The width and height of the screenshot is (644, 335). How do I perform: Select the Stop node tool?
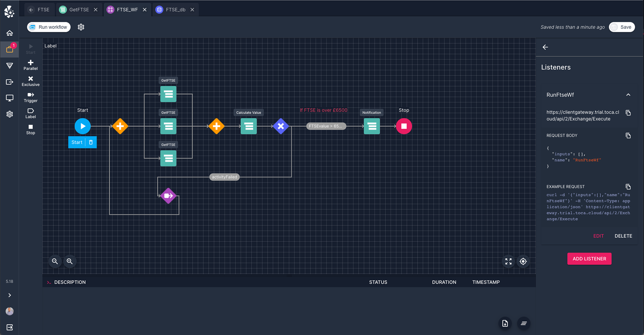coord(30,129)
